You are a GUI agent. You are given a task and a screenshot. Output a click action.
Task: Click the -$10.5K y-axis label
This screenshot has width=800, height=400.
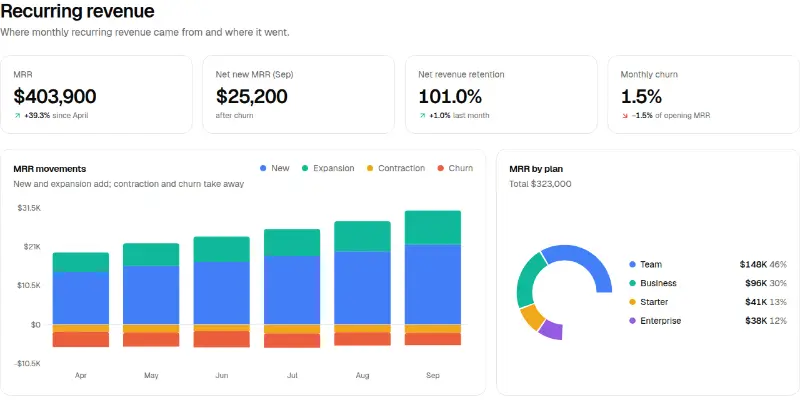(28, 363)
